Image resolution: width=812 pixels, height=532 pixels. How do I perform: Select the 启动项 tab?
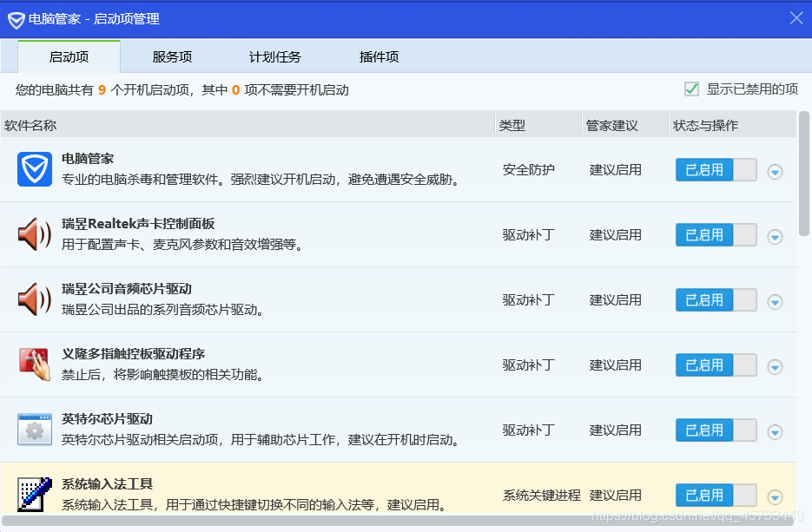[x=69, y=57]
